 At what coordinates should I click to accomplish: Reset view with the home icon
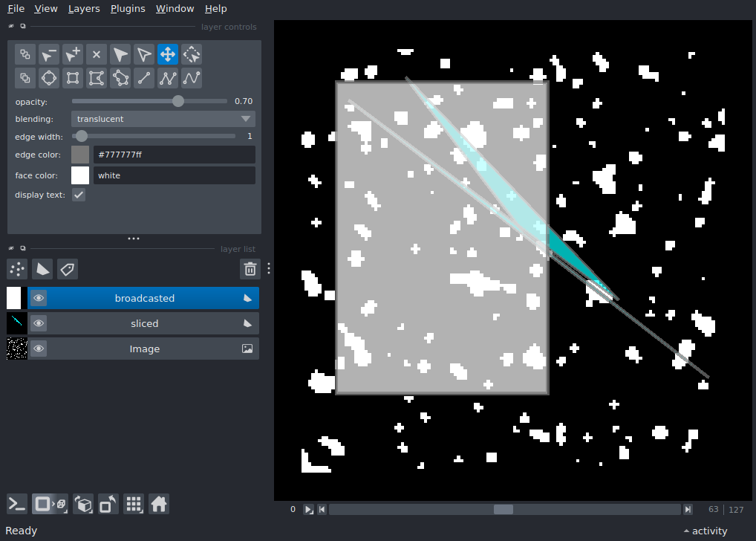point(159,505)
